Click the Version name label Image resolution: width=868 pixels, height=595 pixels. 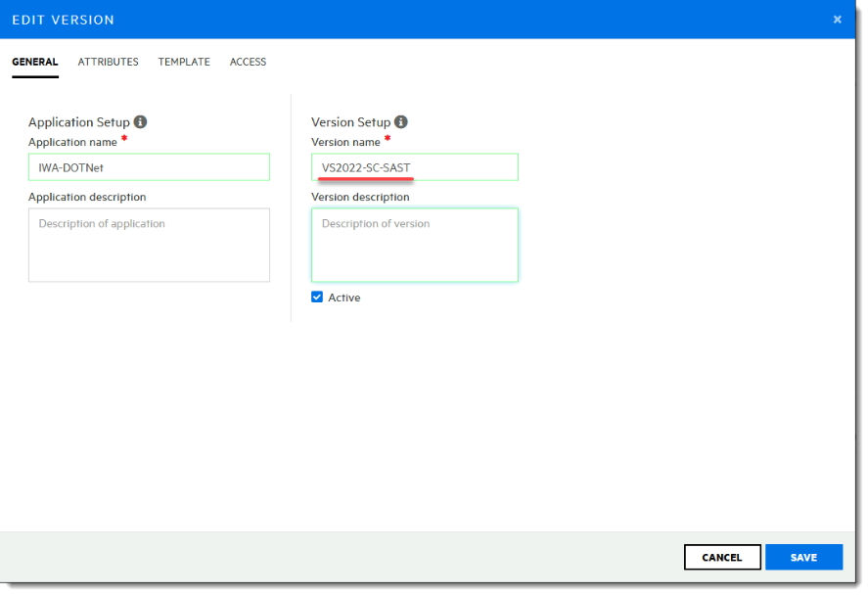tap(344, 143)
